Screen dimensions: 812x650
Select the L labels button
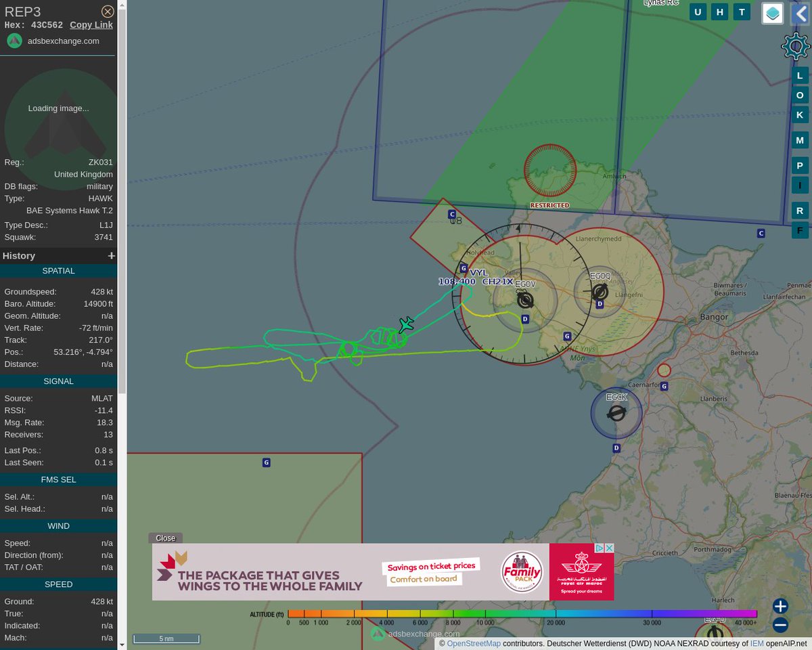[x=800, y=75]
